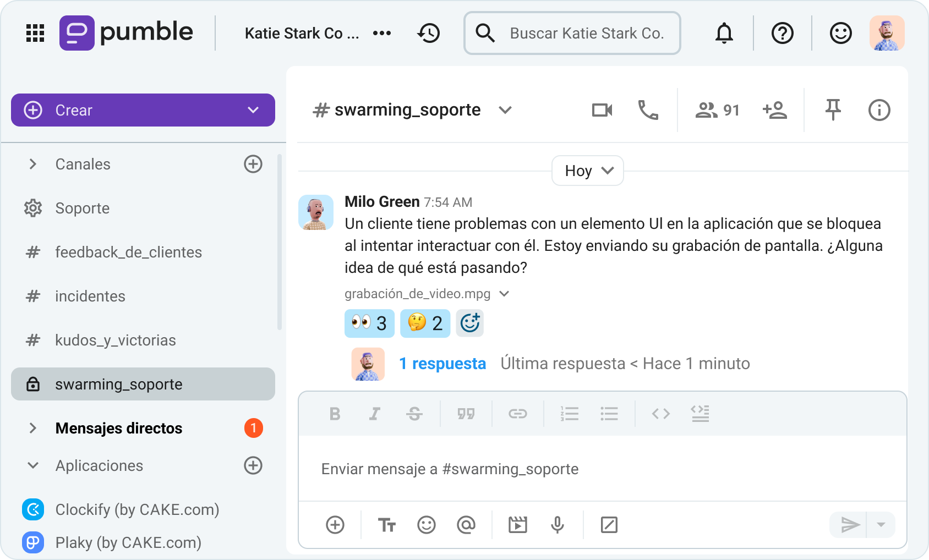Open notifications with the bell icon

click(724, 33)
